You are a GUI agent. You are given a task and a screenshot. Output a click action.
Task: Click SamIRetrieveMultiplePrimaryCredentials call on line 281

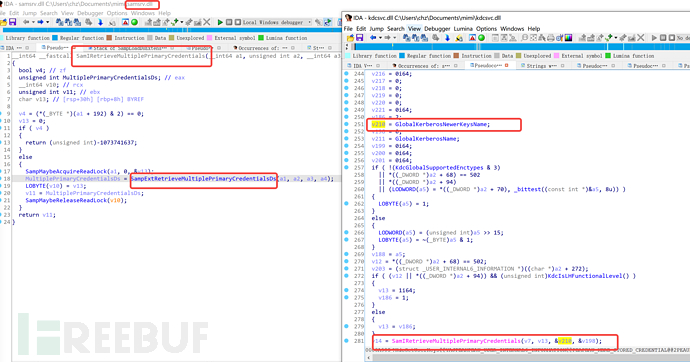point(456,341)
